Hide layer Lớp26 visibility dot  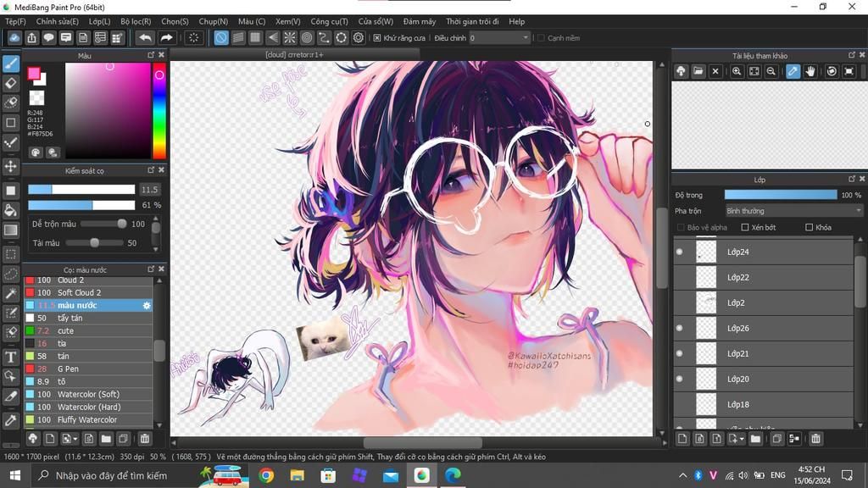(x=679, y=328)
